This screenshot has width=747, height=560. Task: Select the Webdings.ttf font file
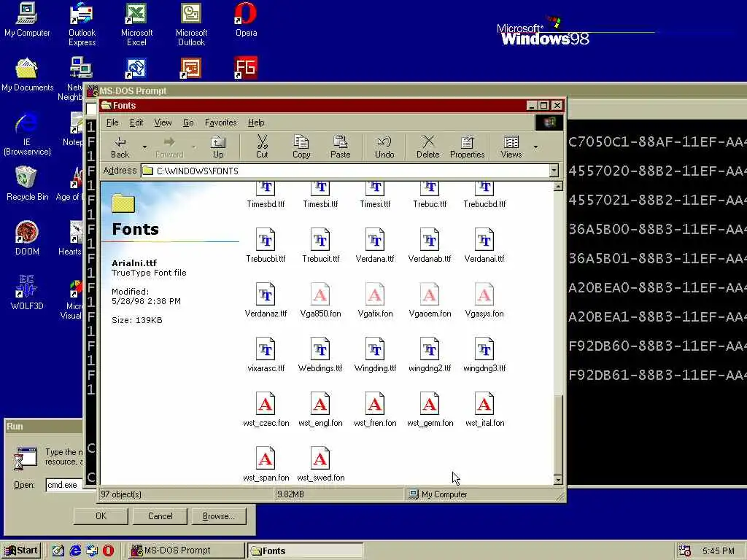pyautogui.click(x=320, y=355)
